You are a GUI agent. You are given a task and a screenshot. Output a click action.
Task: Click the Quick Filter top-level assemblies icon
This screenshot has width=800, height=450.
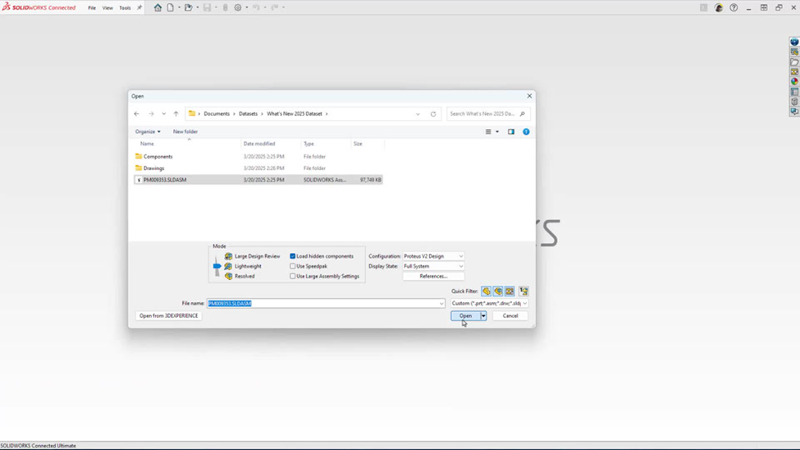click(x=523, y=291)
